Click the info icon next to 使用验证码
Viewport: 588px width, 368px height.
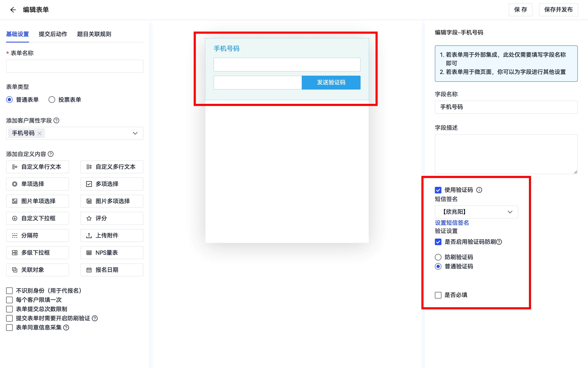(479, 190)
